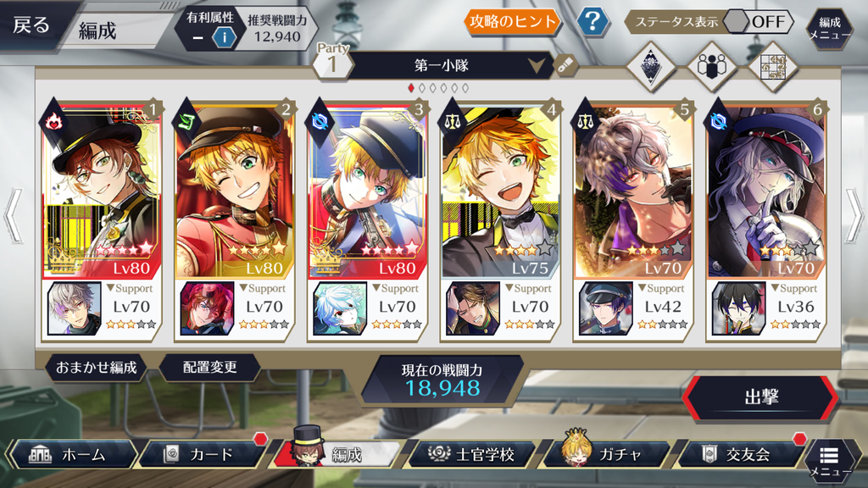Go to the ガチャ tab

click(608, 454)
